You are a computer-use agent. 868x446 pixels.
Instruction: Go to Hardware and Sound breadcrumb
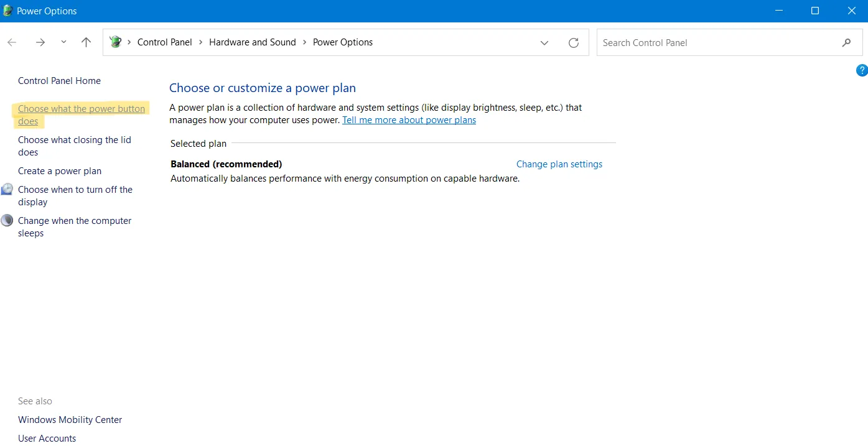click(x=253, y=42)
